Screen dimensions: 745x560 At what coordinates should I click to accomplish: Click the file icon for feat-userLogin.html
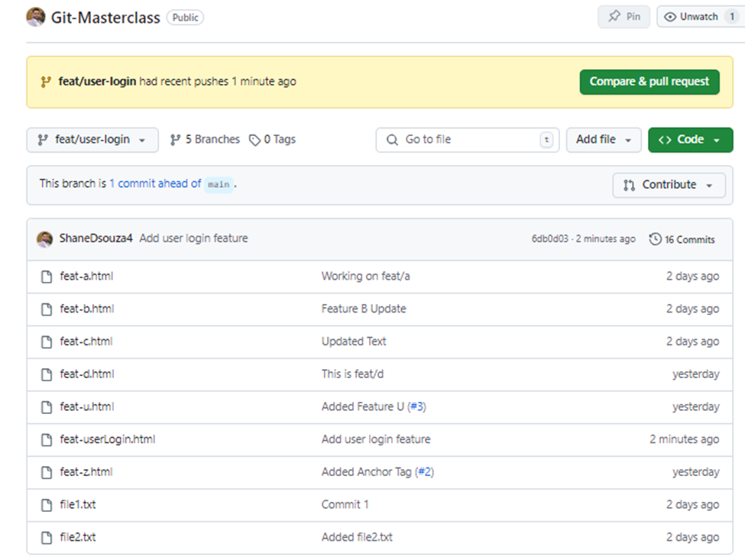47,440
